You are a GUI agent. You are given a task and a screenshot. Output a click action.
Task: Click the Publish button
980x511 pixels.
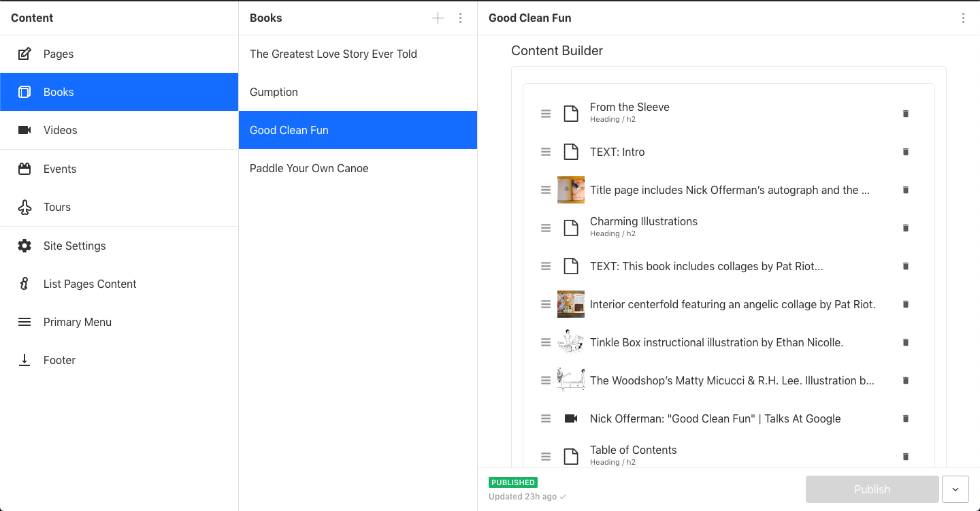(872, 489)
